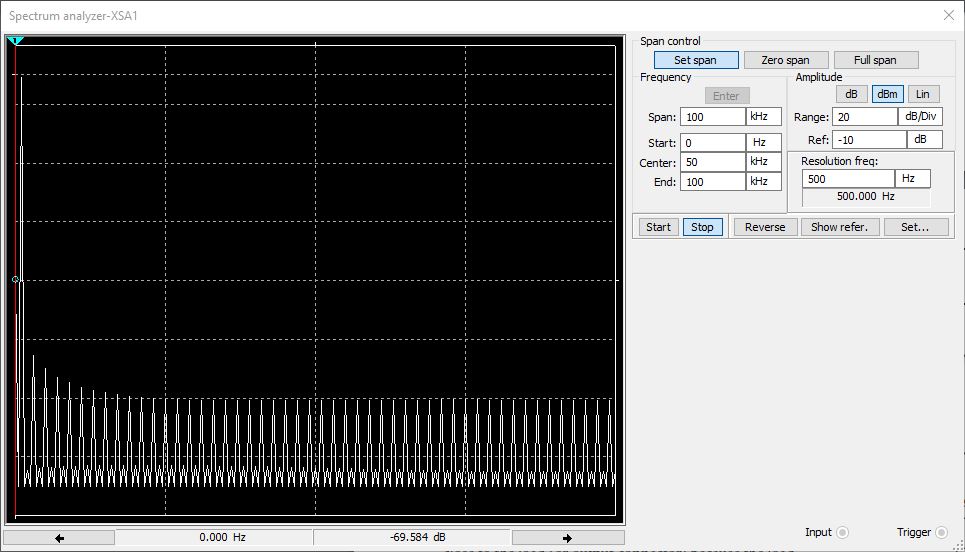Move cursor right with the arrow button
This screenshot has width=965, height=552.
tap(567, 538)
